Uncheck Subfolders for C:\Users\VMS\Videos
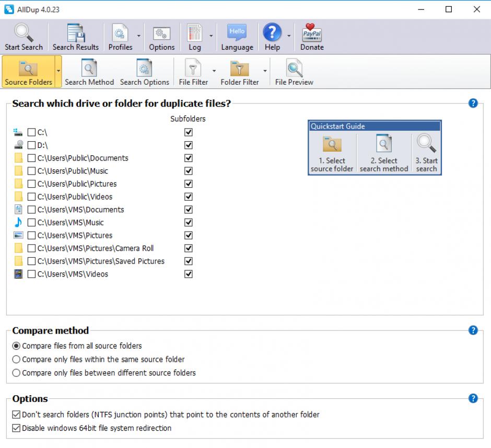491x448 pixels. tap(188, 274)
